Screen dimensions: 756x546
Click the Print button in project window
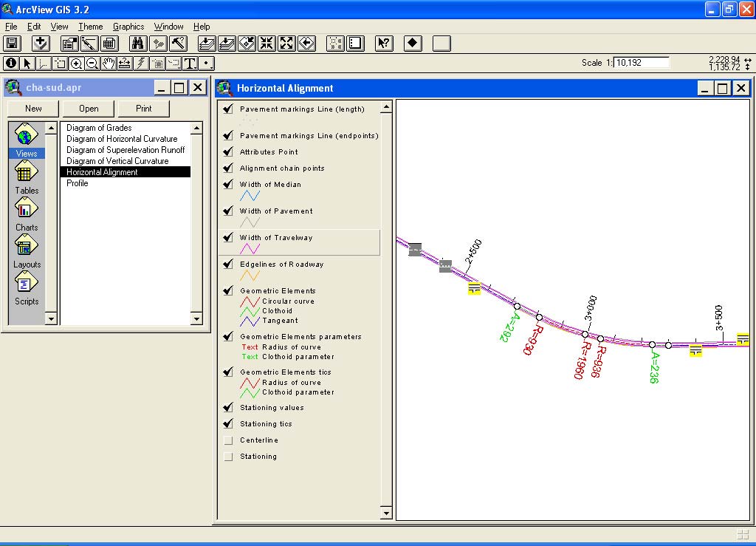point(144,109)
